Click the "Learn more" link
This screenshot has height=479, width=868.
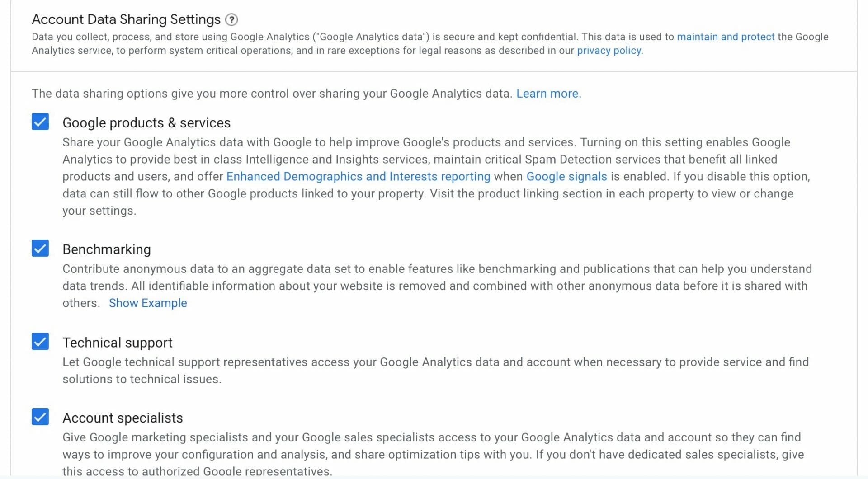pos(548,94)
